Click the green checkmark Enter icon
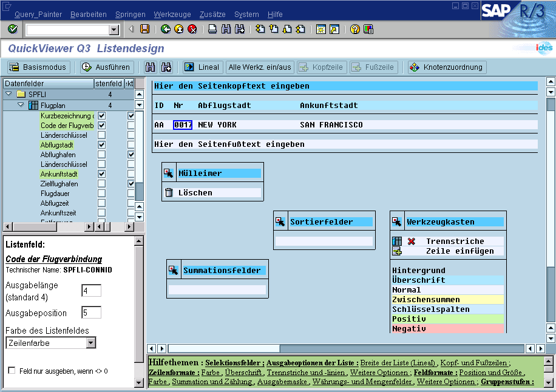 click(x=13, y=29)
